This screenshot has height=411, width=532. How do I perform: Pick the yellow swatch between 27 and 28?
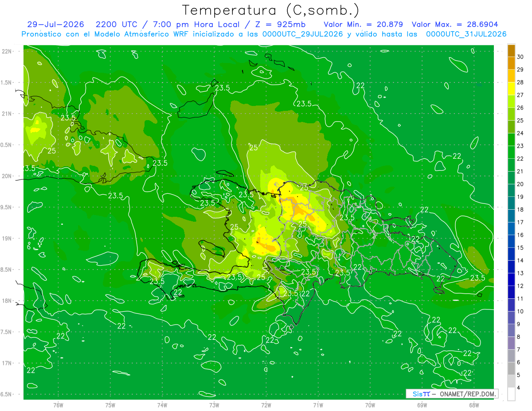(511, 89)
